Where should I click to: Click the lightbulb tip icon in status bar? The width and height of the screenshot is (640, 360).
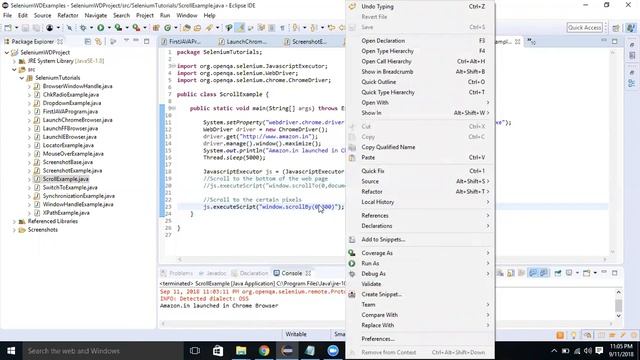(x=573, y=335)
